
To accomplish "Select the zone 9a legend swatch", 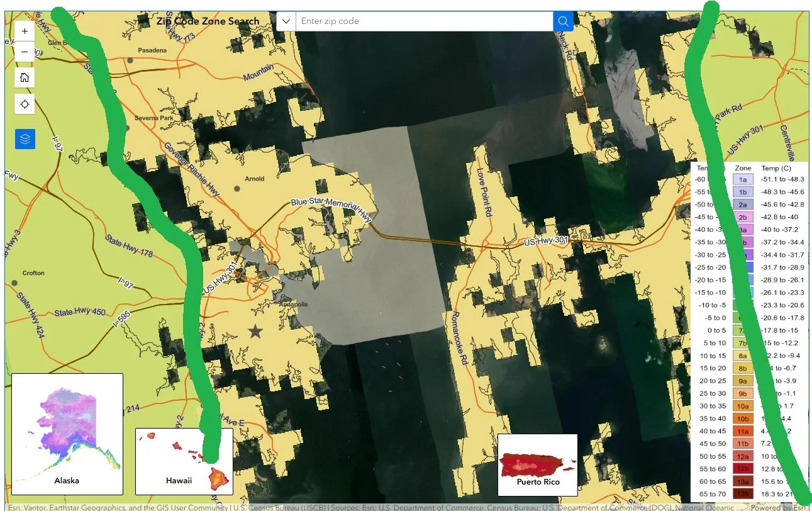I will click(743, 381).
